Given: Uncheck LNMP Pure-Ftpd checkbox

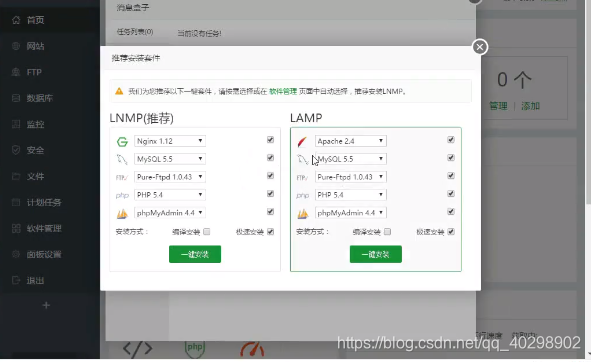Looking at the screenshot, I should 270,176.
